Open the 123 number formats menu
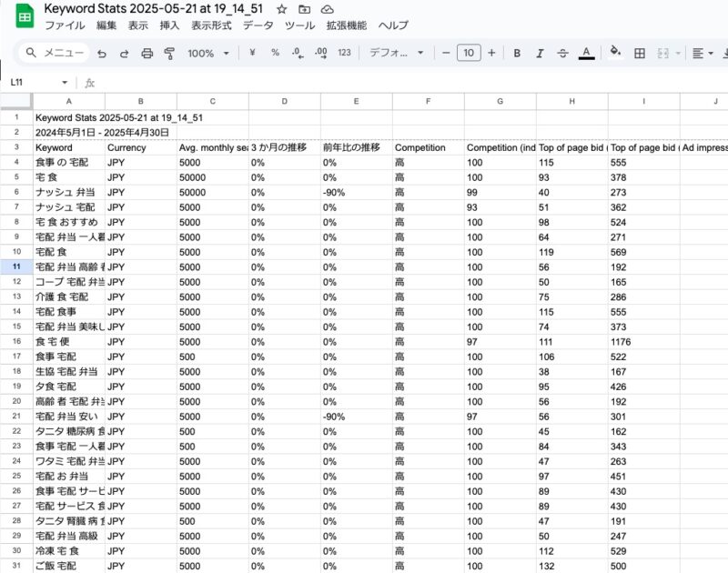This screenshot has height=573, width=728. tap(344, 53)
